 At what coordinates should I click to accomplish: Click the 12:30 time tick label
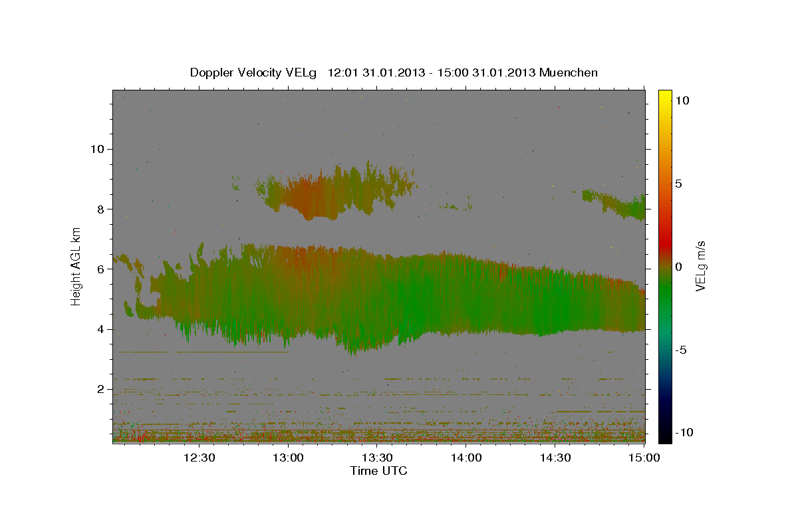click(199, 458)
